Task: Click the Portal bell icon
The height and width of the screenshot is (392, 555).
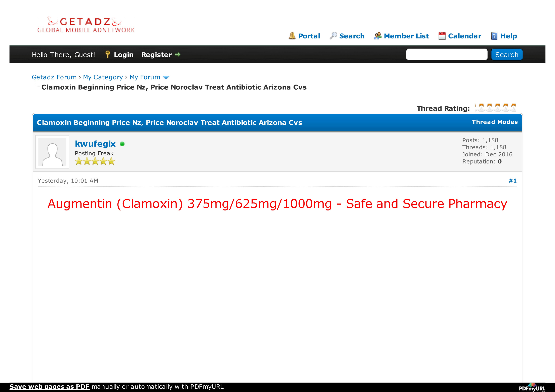Action: (x=292, y=36)
